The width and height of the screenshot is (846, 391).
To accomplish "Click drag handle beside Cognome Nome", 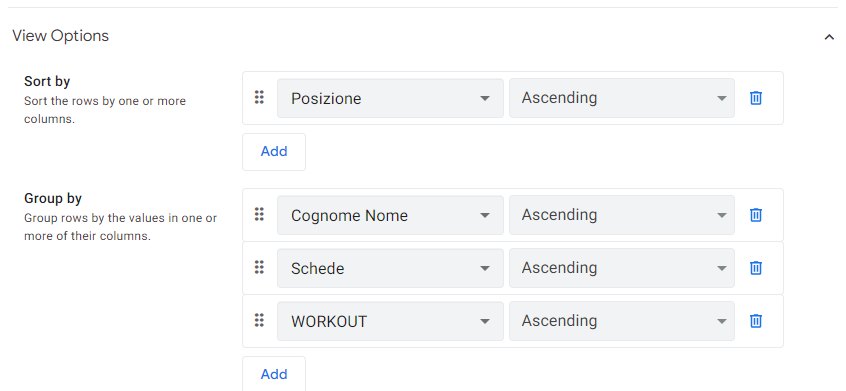I will point(259,215).
